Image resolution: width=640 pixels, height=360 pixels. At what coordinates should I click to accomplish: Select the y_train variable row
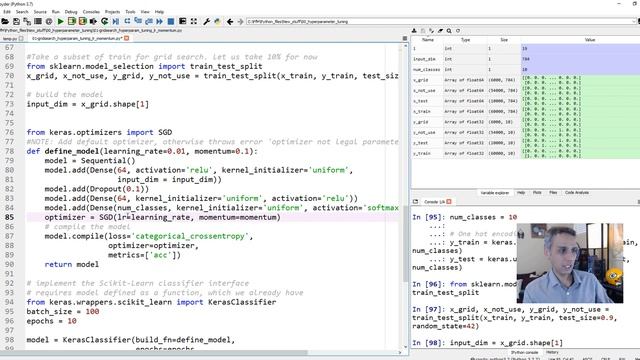click(526, 153)
